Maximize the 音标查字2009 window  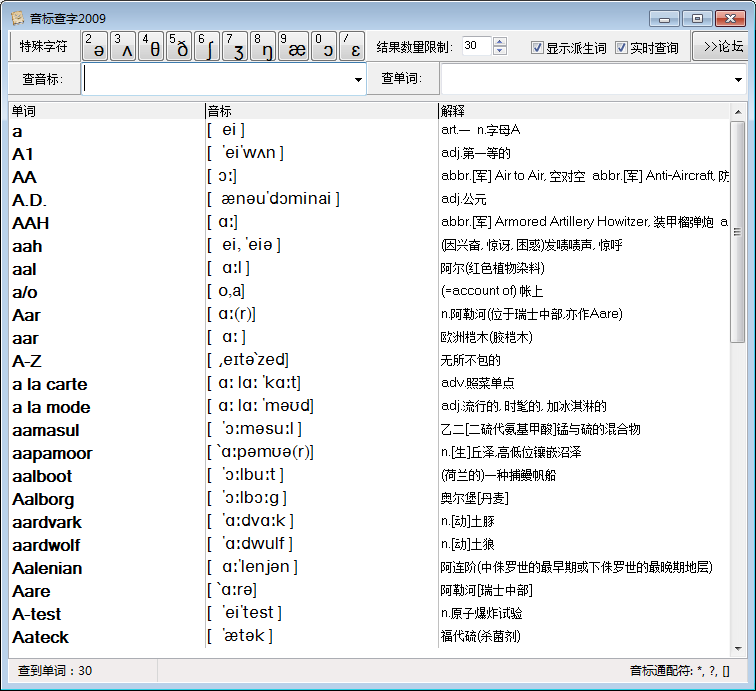click(697, 19)
